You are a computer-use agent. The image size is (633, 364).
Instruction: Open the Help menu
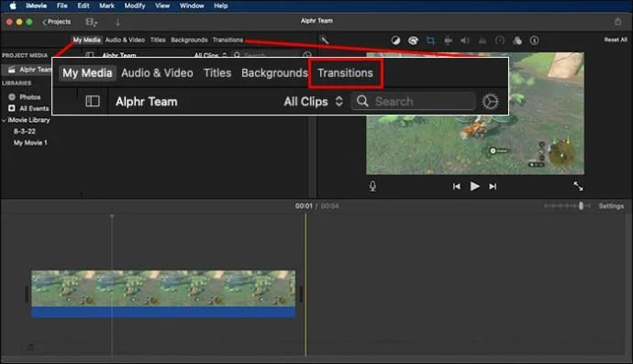click(x=221, y=6)
